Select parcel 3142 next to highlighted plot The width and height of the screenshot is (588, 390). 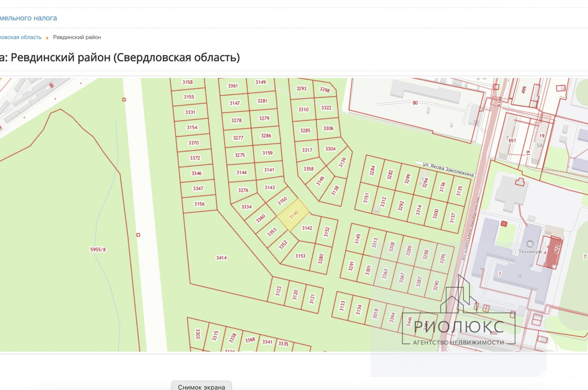click(x=307, y=228)
